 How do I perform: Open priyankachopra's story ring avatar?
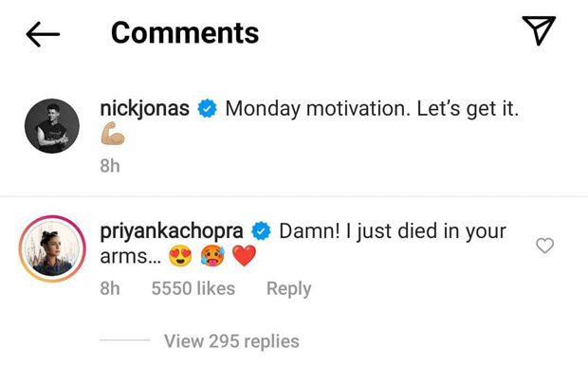tap(52, 248)
